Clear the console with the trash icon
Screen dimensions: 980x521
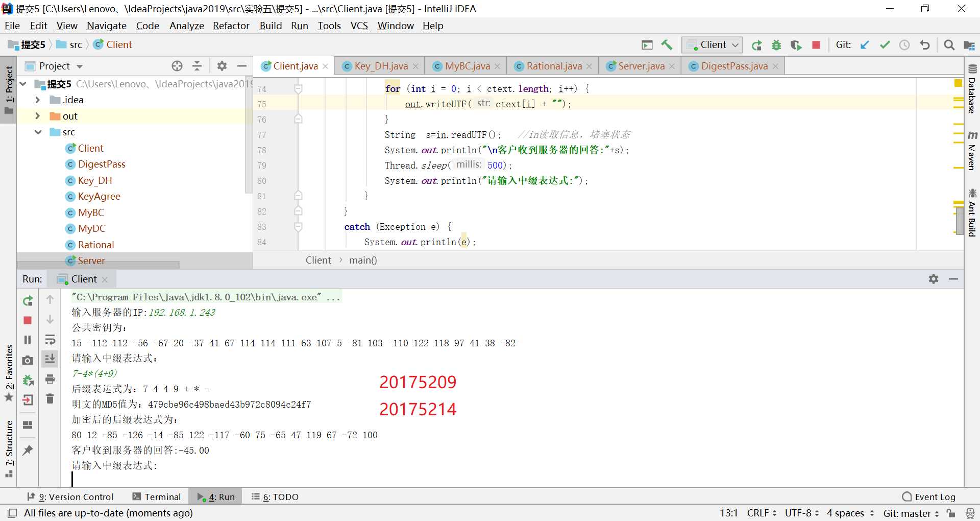50,398
